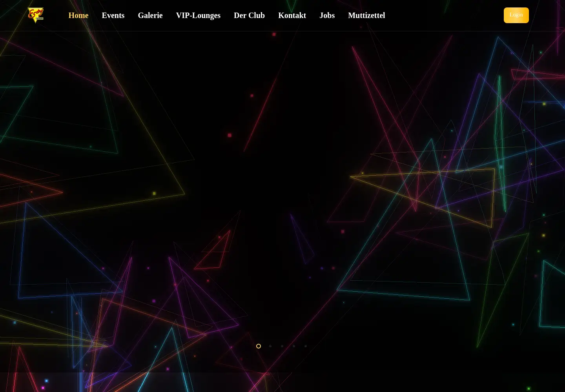The image size is (565, 392).
Task: Open the Home navigation link
Action: (78, 15)
